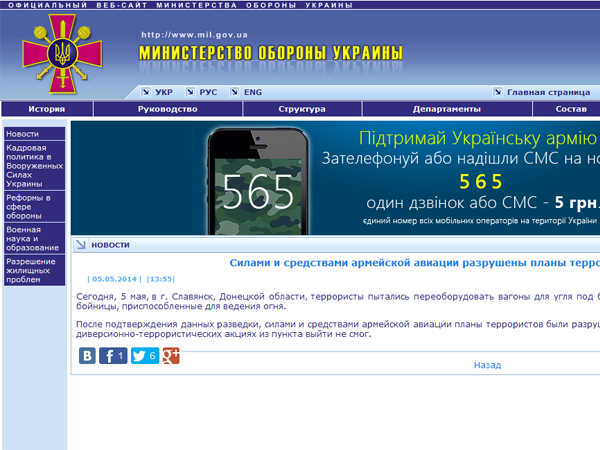
Task: Select Новости in the left sidebar
Action: tap(23, 134)
